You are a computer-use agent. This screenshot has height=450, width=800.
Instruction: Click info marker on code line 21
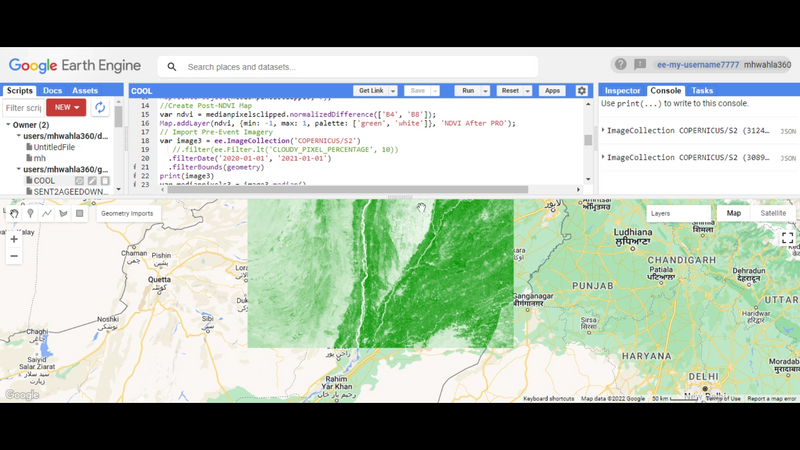click(x=135, y=167)
